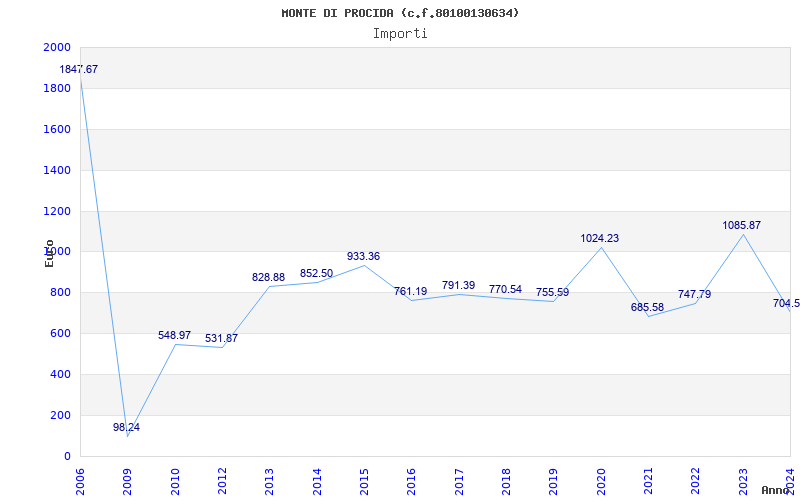The image size is (800, 500).
Task: Select the 1085.87 value label
Action: 741,225
